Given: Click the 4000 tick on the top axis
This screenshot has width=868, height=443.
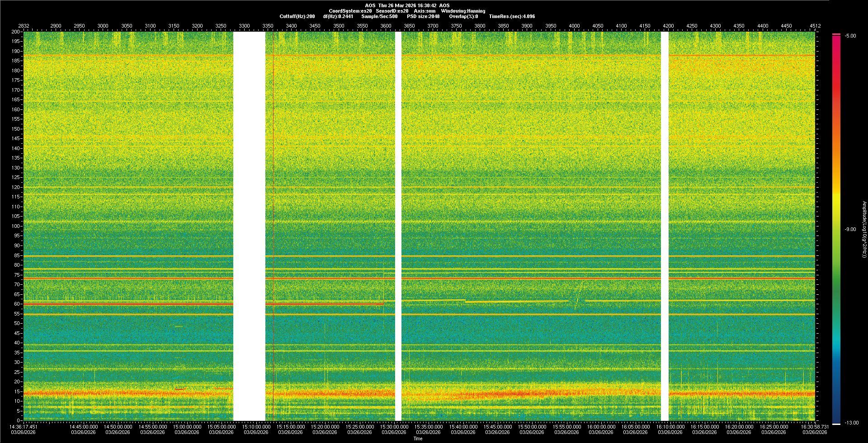Looking at the screenshot, I should pos(574,26).
